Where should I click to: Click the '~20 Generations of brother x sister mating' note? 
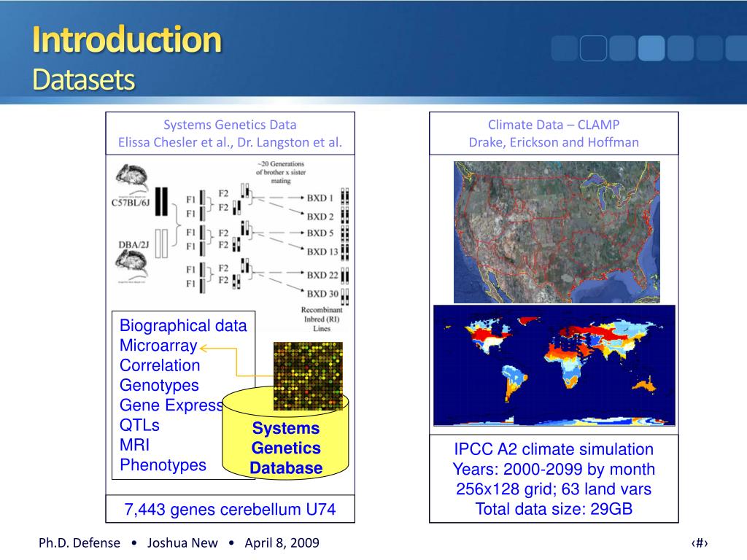(x=281, y=172)
